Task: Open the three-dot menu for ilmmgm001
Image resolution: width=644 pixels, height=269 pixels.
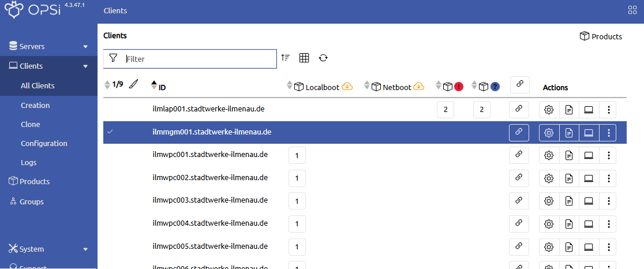Action: click(608, 133)
